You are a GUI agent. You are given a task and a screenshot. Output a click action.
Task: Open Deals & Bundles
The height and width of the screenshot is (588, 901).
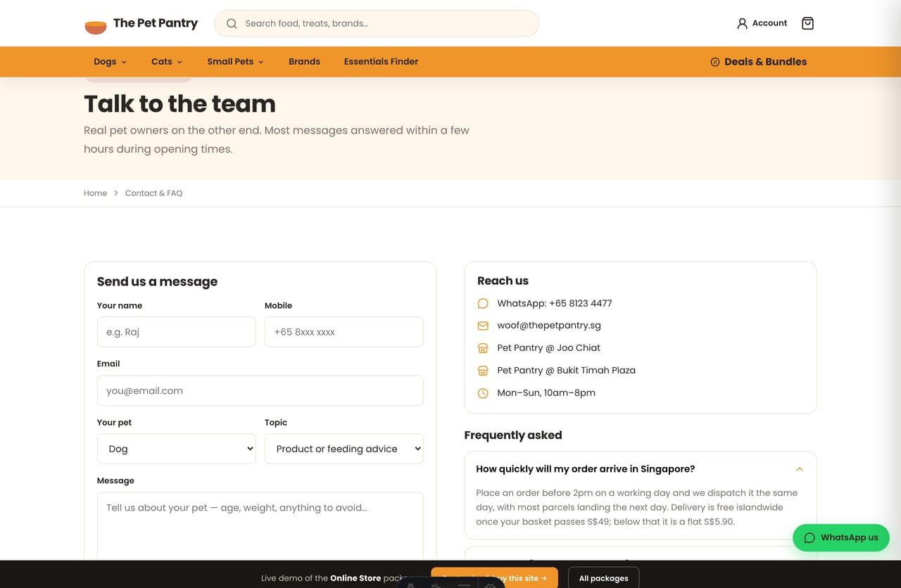tap(759, 62)
